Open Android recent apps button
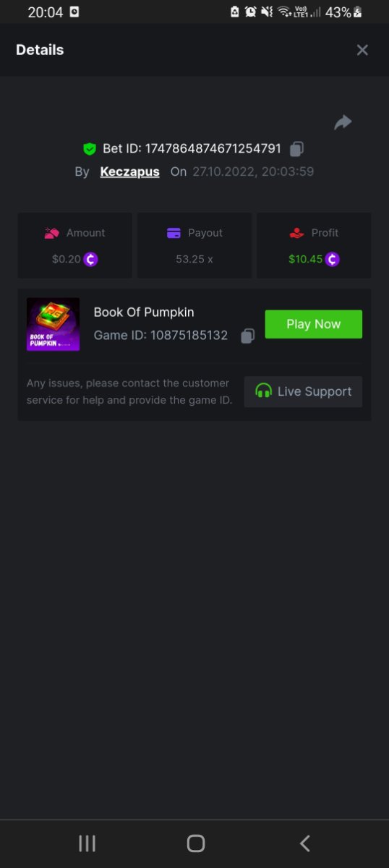Screen dimensions: 389x868 pos(87,843)
